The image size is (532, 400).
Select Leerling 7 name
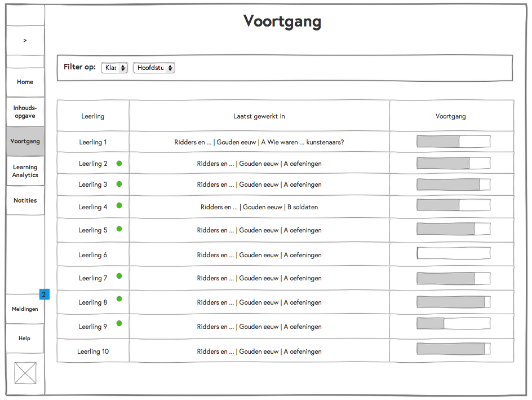93,278
